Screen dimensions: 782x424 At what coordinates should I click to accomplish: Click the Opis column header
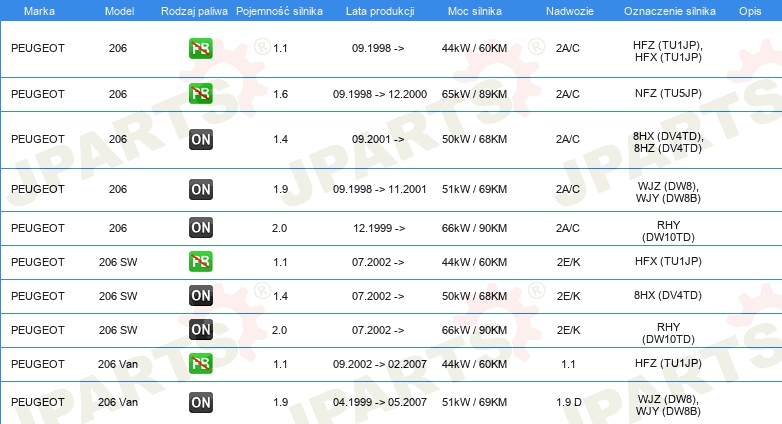coord(750,11)
